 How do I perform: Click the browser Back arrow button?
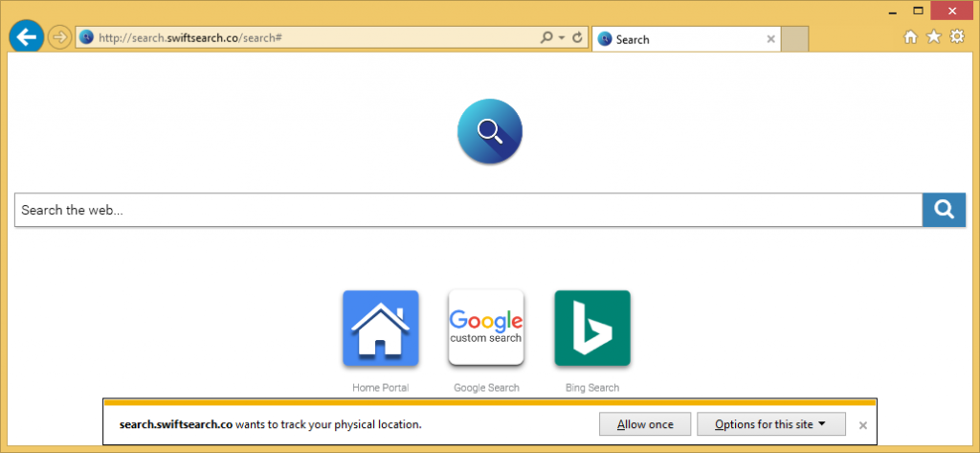26,37
